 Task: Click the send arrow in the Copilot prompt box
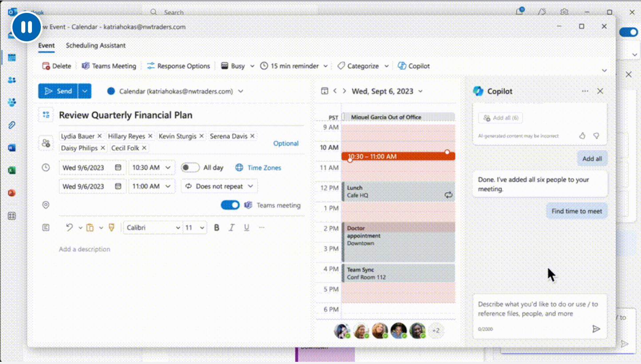coord(596,329)
